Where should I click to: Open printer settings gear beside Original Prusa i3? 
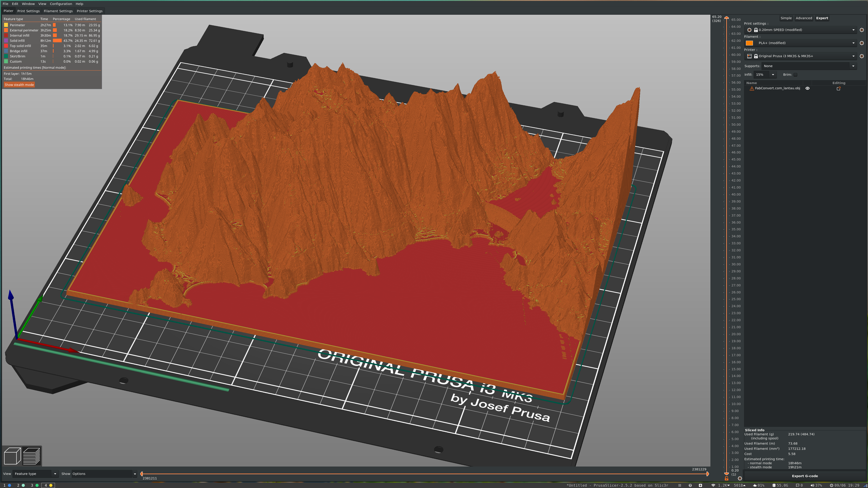[862, 56]
